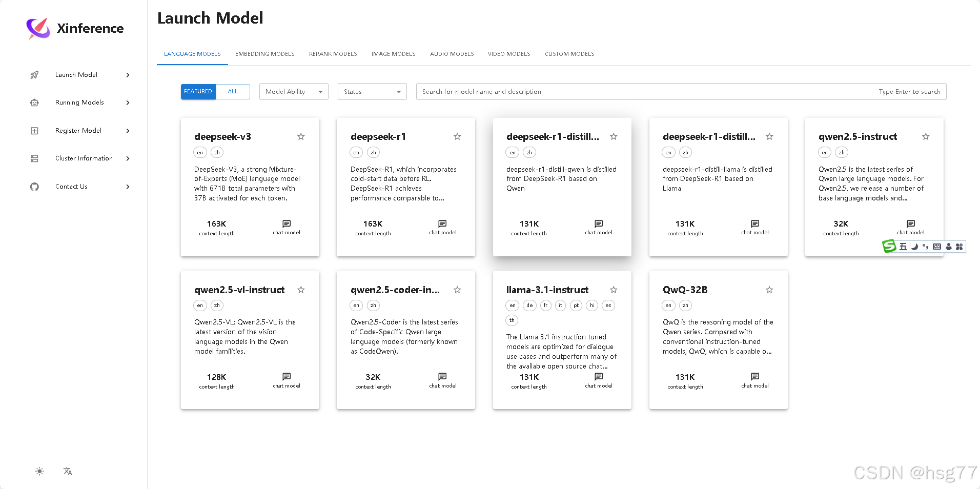Viewport: 980px width, 489px height.
Task: Star the deepseek-r1-distill-qwen card
Action: (614, 136)
